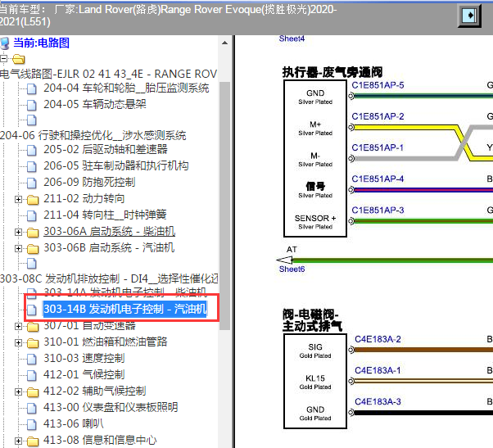The height and width of the screenshot is (448, 493).
Task: Click document icon for 211-04 转向柱 时钟弹簧
Action: coord(32,215)
